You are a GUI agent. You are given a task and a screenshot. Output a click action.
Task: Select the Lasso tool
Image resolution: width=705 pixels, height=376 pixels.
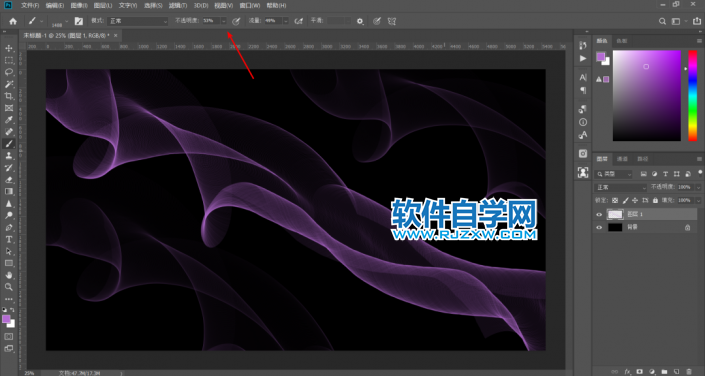click(9, 72)
